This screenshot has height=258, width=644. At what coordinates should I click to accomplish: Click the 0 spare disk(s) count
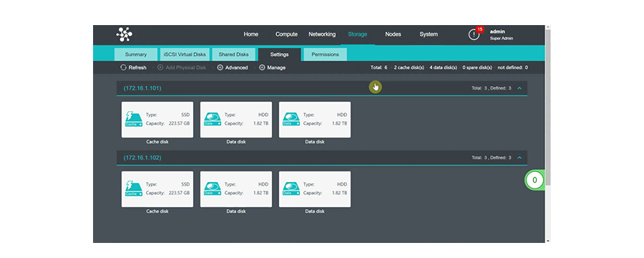click(477, 67)
